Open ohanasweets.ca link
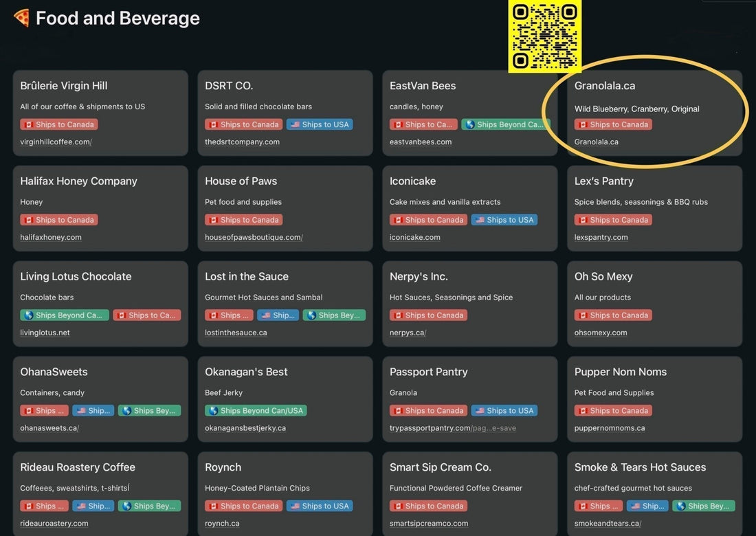The image size is (756, 536). [49, 428]
